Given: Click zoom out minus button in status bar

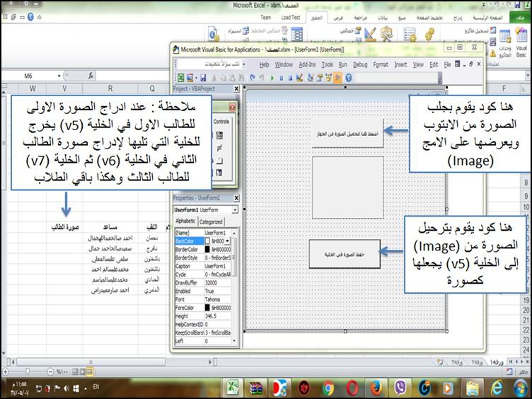Looking at the screenshot, I should [50, 371].
